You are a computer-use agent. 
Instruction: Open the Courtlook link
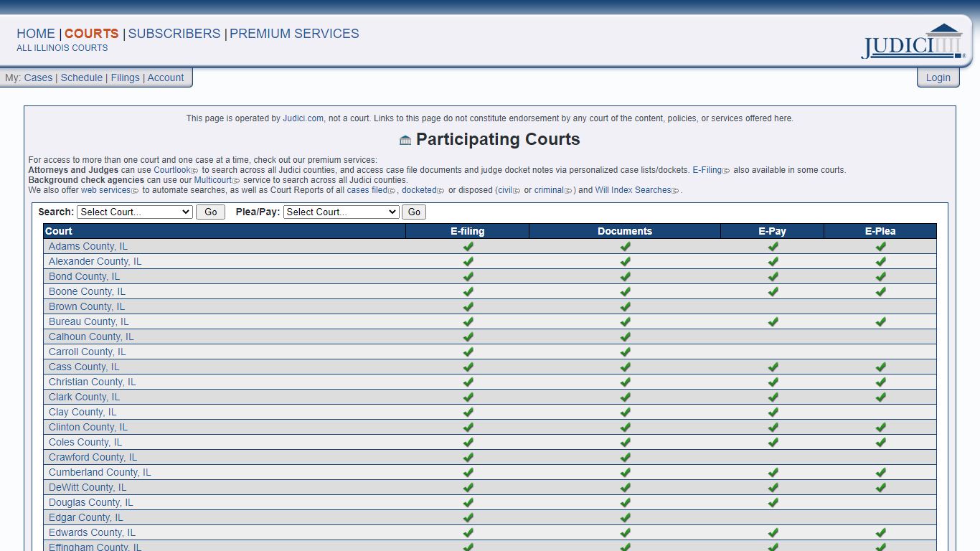[172, 170]
